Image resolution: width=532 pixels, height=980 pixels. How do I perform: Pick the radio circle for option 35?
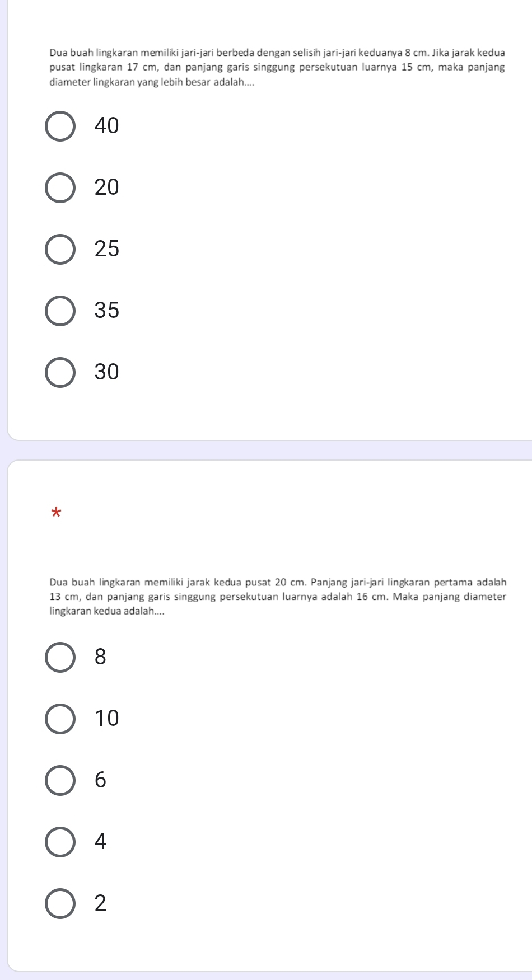[60, 311]
